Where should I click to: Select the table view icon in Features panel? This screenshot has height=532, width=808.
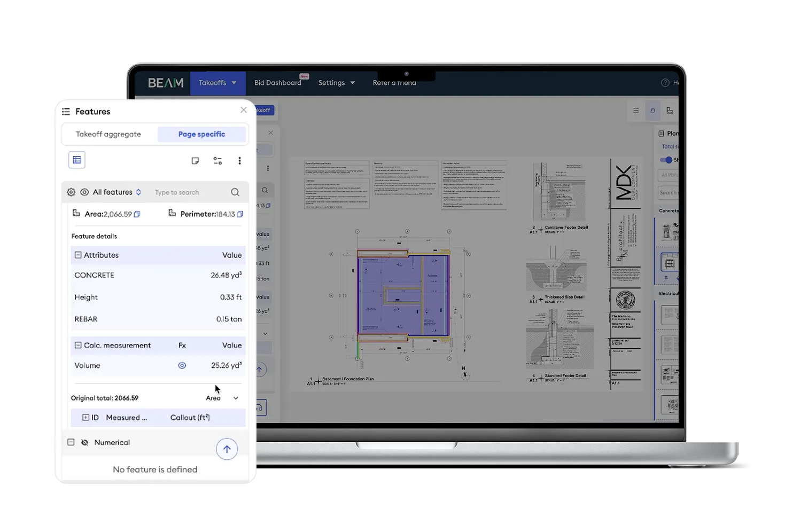[76, 160]
